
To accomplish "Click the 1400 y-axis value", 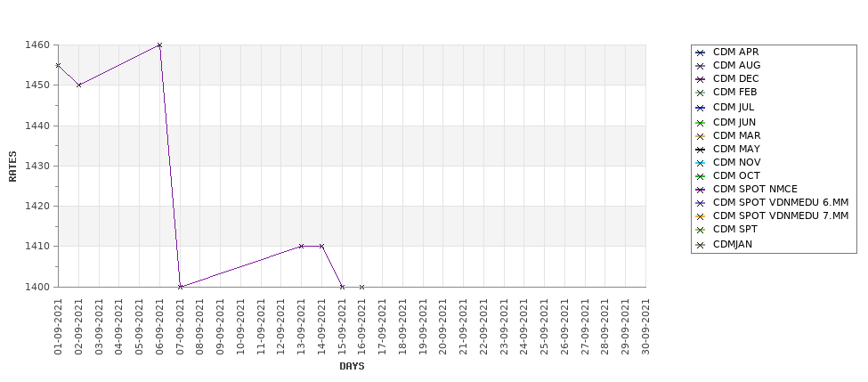I will pyautogui.click(x=37, y=287).
